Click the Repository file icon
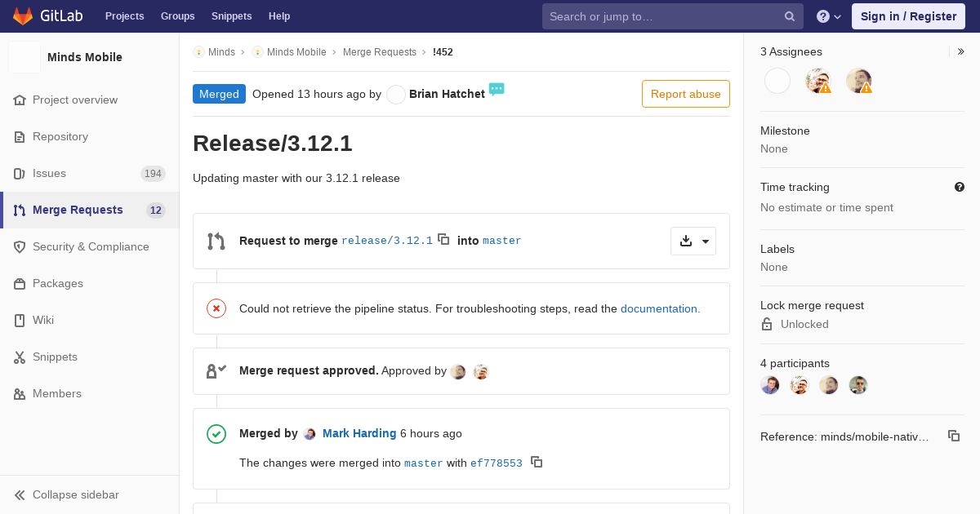 pos(20,136)
